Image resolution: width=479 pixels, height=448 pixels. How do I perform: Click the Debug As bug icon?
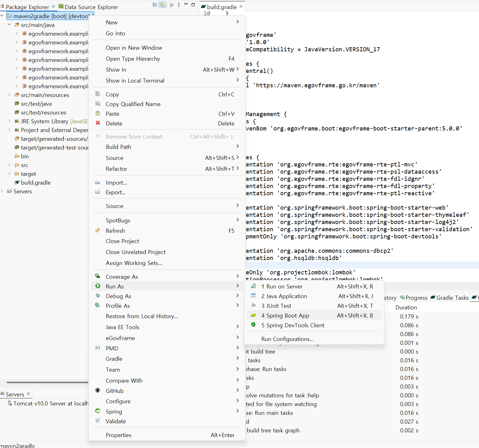pos(98,296)
